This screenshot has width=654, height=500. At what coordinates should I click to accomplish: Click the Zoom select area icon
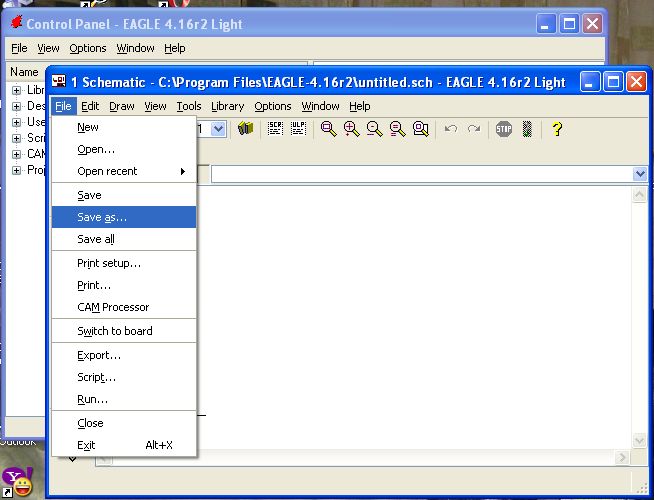420,129
